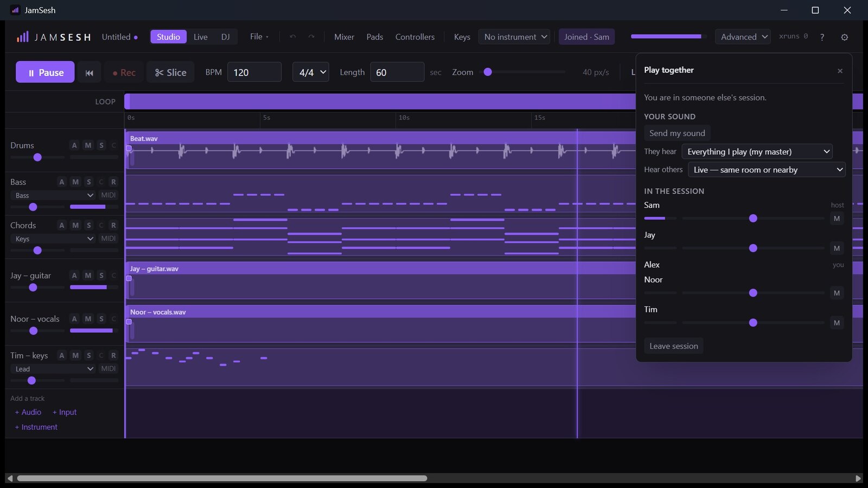Mute the Chords track
868x488 pixels.
[x=75, y=225]
